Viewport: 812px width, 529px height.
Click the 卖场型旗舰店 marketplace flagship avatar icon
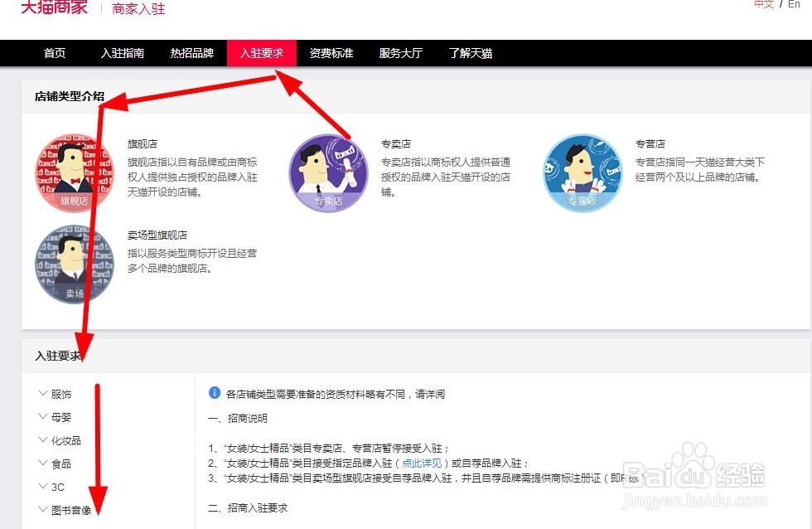coord(74,264)
